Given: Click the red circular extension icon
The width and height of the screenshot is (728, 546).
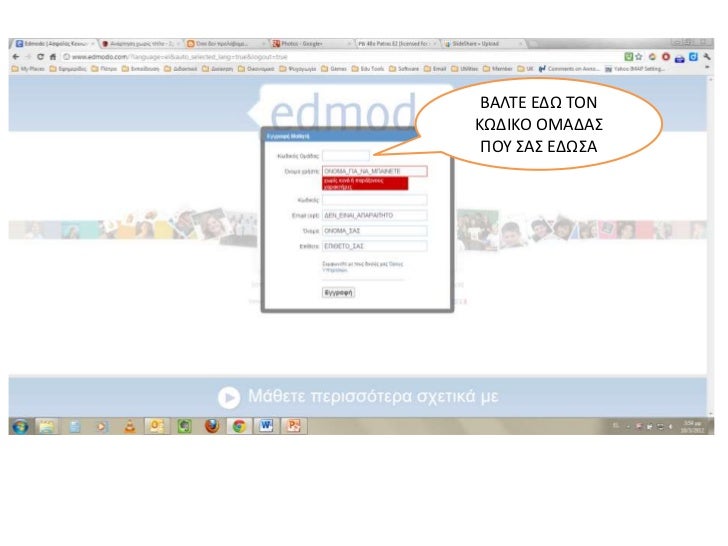Looking at the screenshot, I should [x=666, y=57].
